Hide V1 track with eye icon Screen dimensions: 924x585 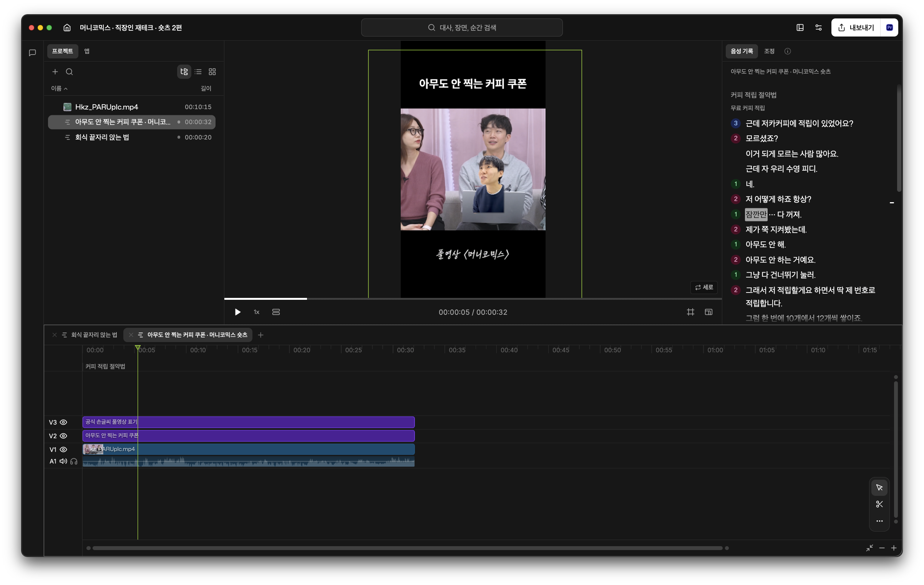[63, 449]
